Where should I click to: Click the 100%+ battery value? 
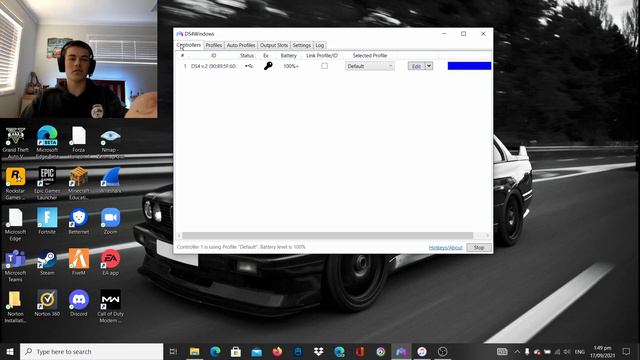click(x=291, y=66)
